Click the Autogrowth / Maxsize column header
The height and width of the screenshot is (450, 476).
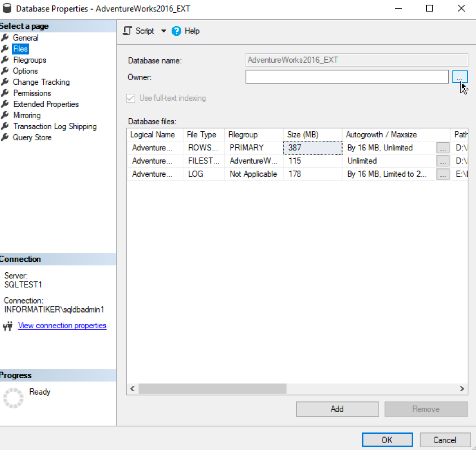[x=396, y=135]
